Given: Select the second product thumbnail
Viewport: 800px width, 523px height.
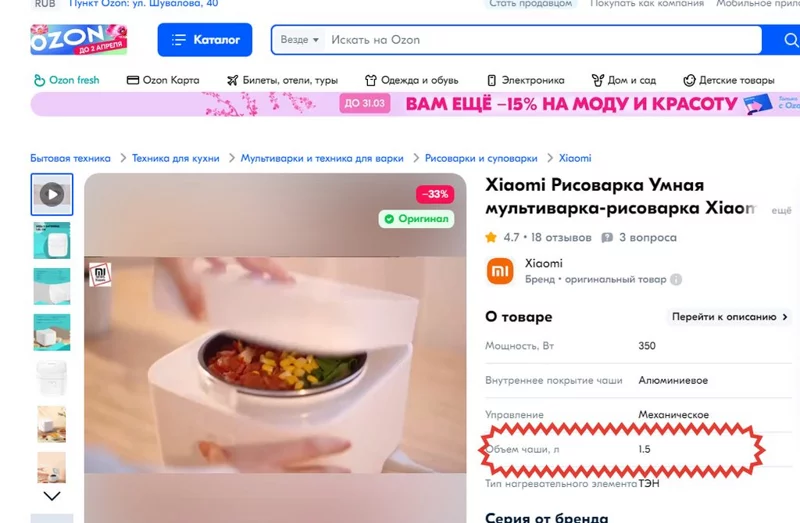Looking at the screenshot, I should [52, 240].
